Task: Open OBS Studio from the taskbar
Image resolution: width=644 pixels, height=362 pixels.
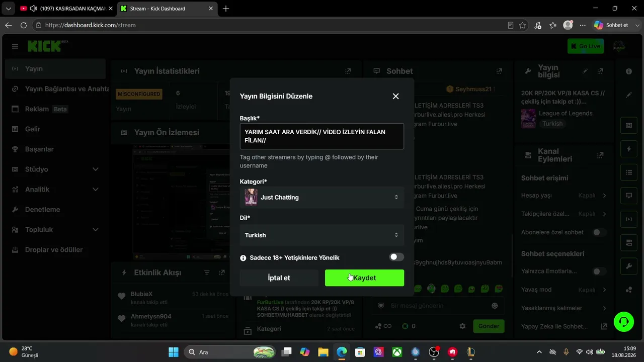Action: click(x=434, y=352)
